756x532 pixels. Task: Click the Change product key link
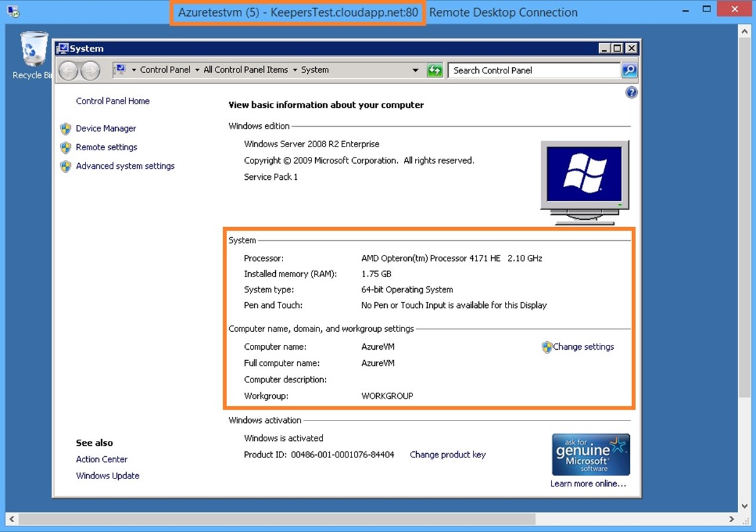(448, 454)
